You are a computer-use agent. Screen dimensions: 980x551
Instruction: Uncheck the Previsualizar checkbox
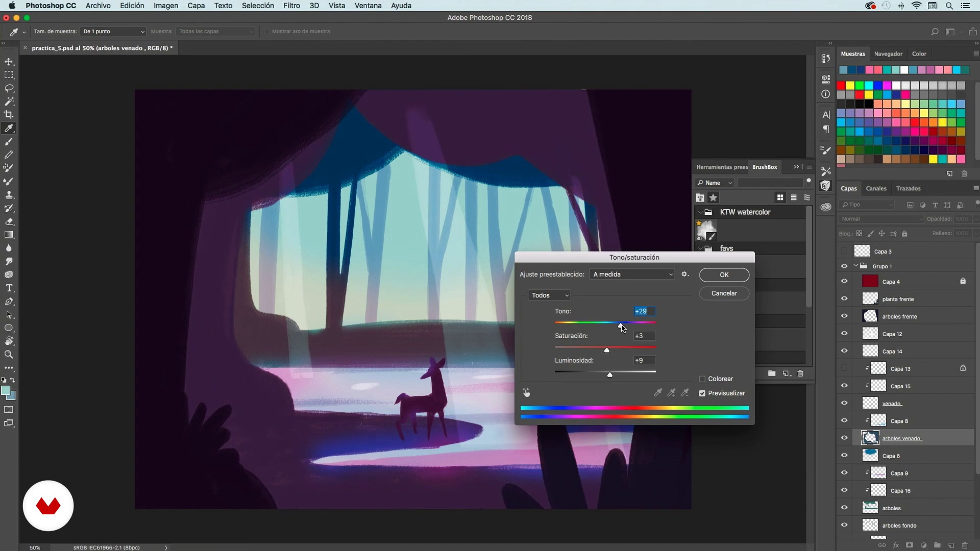coord(702,393)
